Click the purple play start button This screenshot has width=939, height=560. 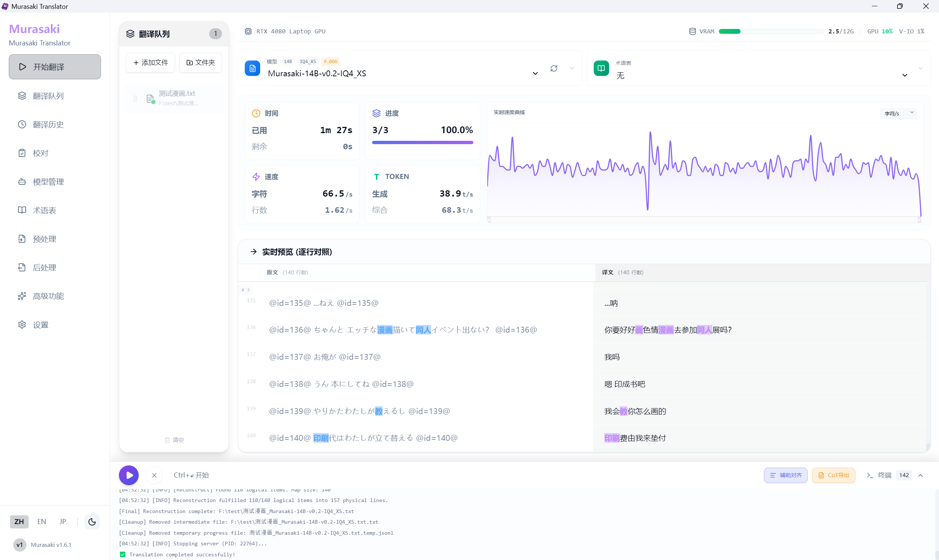coord(129,475)
